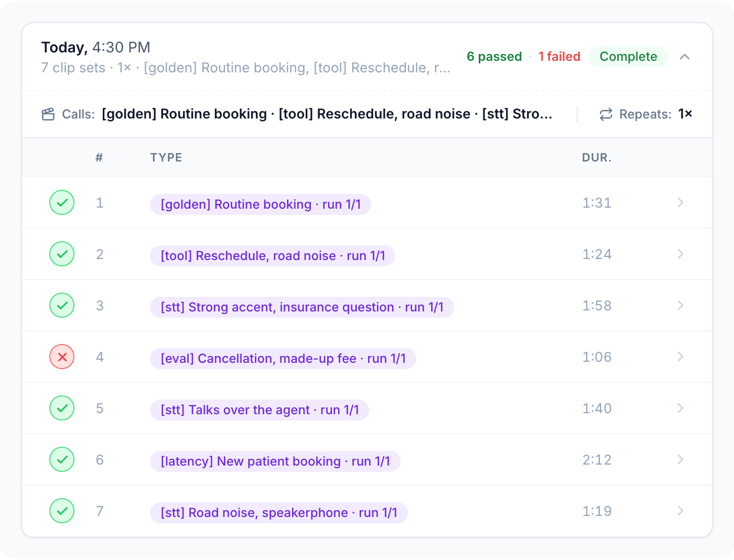The height and width of the screenshot is (560, 734).
Task: Click the 7 clip sets subtitle
Action: click(246, 68)
